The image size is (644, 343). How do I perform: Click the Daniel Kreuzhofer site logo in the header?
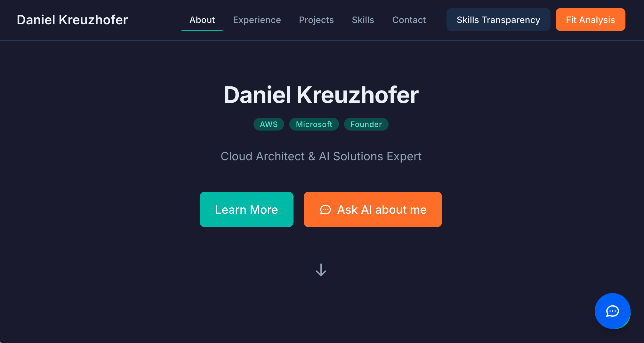(x=72, y=20)
